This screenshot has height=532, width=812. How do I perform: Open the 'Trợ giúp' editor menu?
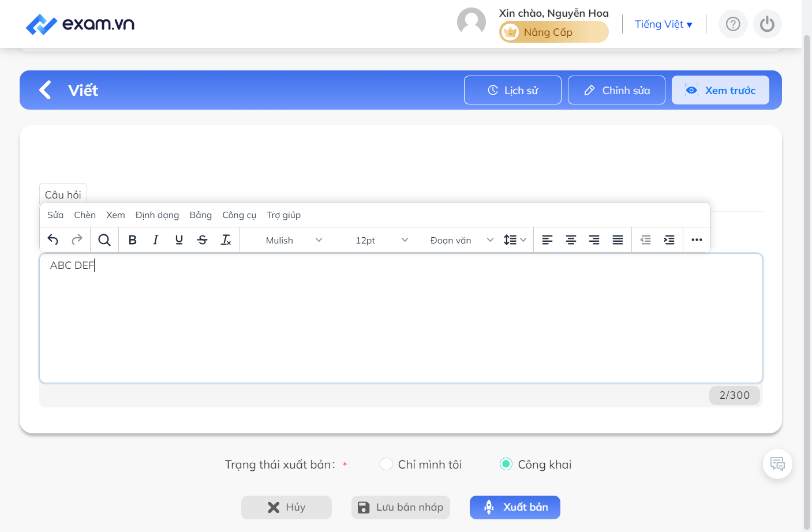283,215
